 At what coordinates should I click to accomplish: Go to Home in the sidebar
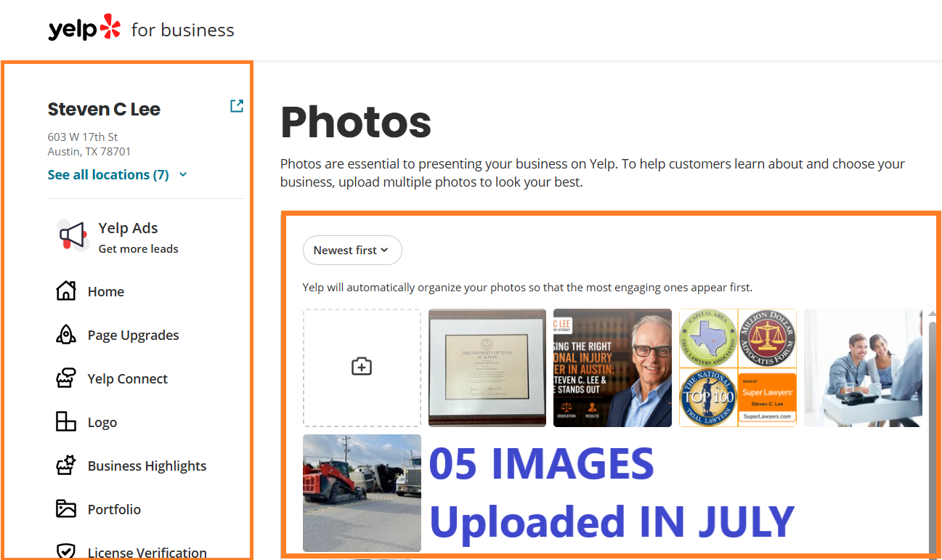(x=106, y=292)
